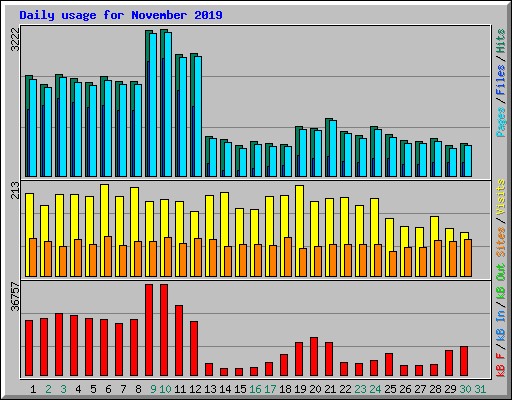Click the chart title 'Daily usage for November 2019'
Viewport: 512px width, 400px height.
pyautogui.click(x=121, y=15)
